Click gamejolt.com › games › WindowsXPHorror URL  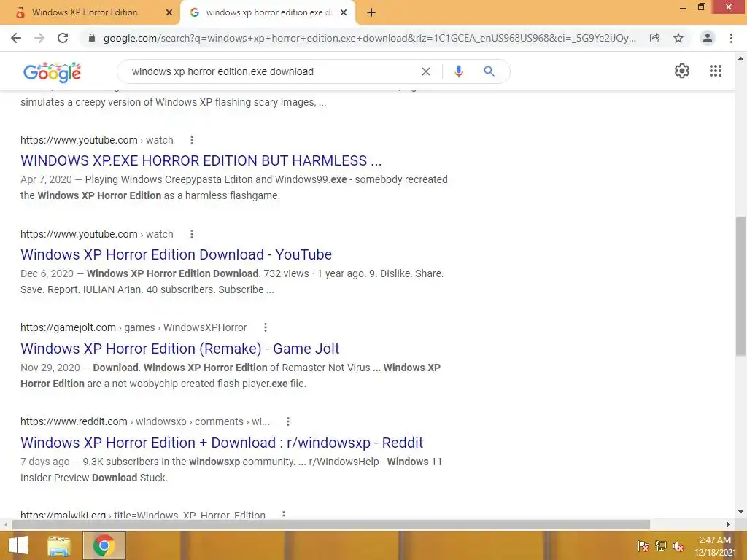133,327
